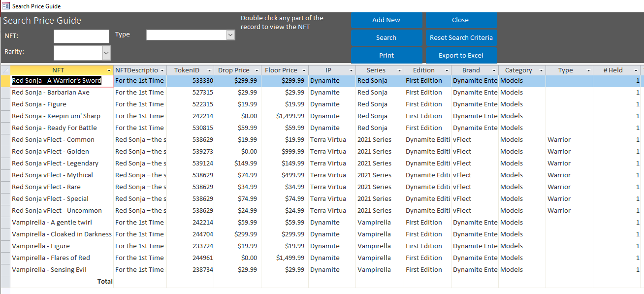Select 'Red Sonja - Ready For Battle' cell
644x294 pixels.
click(x=62, y=128)
